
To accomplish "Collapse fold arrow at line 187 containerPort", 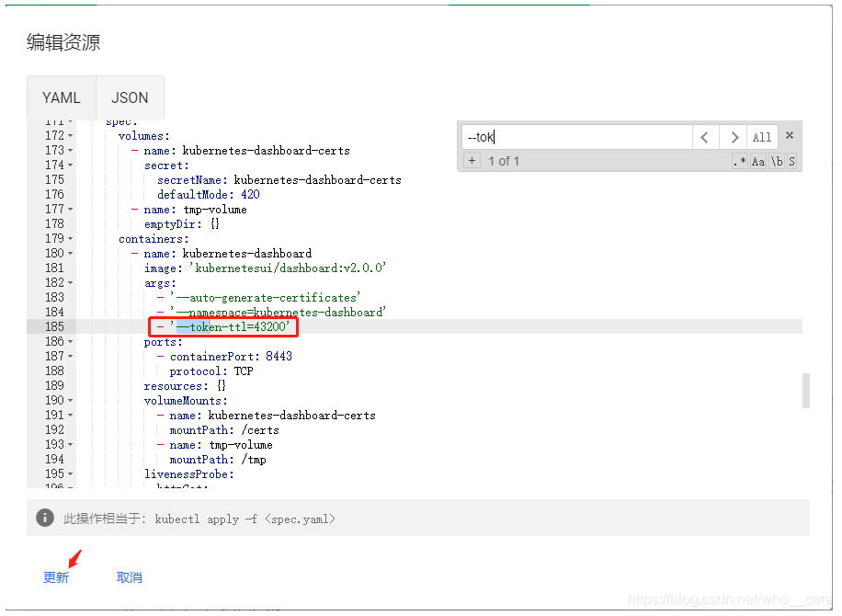I will (x=71, y=357).
